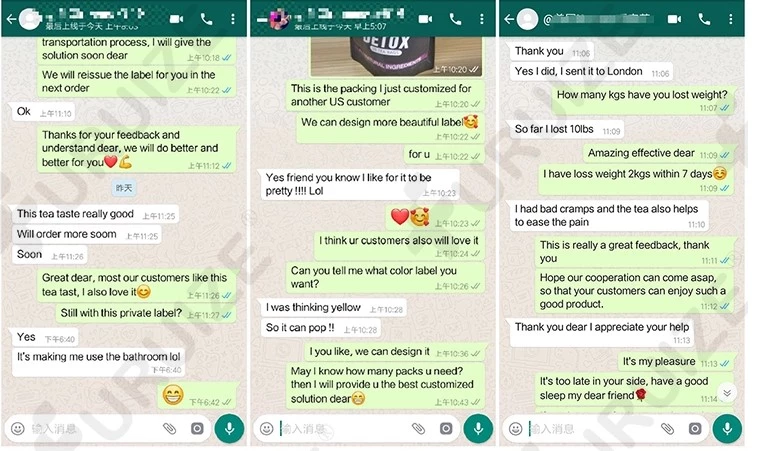Go back from the left chat
The height and width of the screenshot is (451, 758).
click(11, 19)
